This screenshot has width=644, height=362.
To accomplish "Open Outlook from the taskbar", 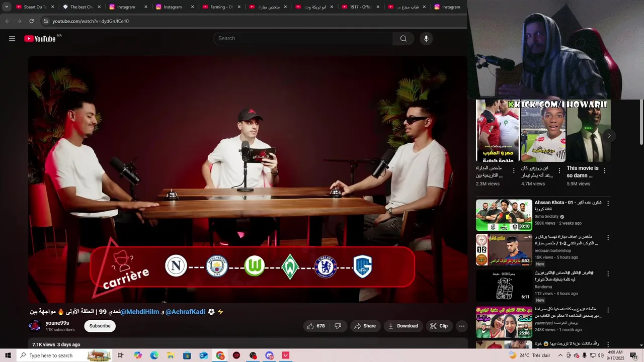I will pos(203,355).
